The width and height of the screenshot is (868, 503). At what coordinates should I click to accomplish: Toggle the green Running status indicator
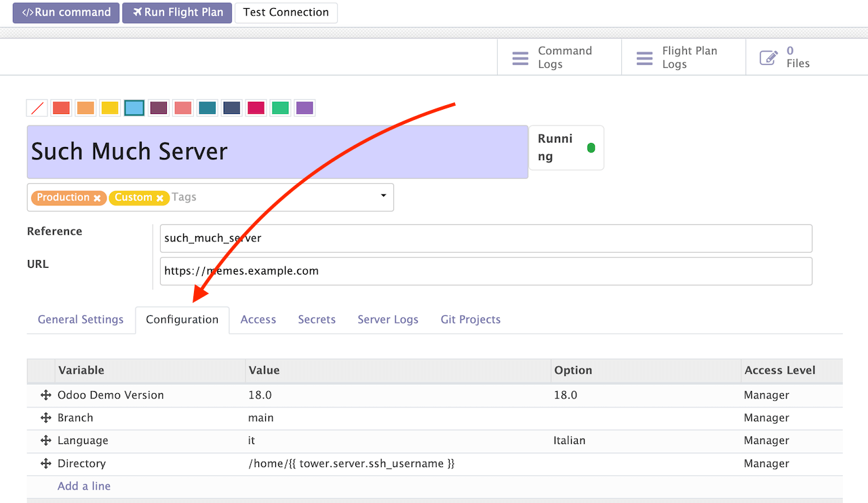tap(591, 148)
